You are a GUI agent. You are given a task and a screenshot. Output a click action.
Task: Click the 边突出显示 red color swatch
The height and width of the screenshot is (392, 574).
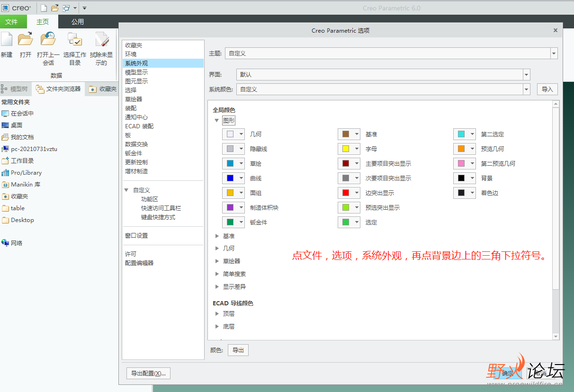(x=346, y=193)
